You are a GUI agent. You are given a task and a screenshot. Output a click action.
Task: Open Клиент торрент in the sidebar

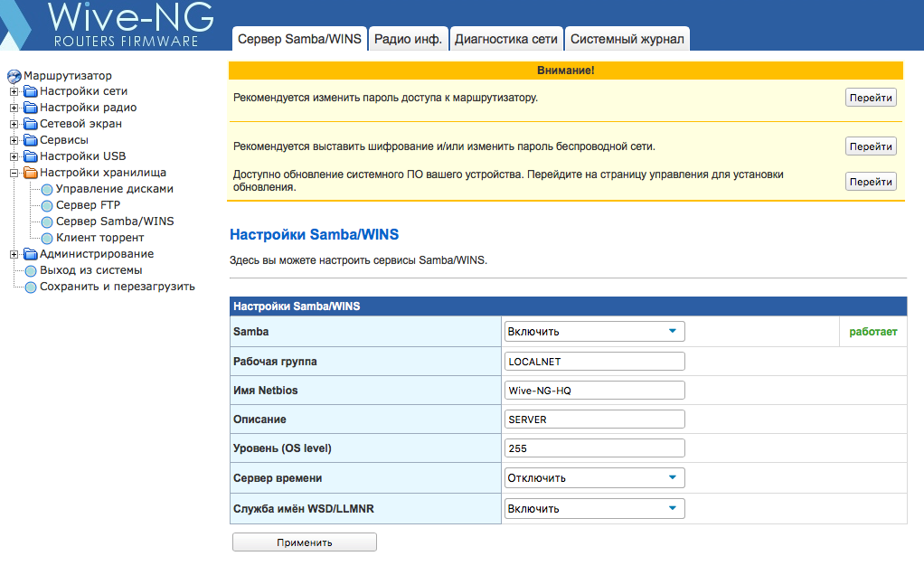click(x=99, y=238)
